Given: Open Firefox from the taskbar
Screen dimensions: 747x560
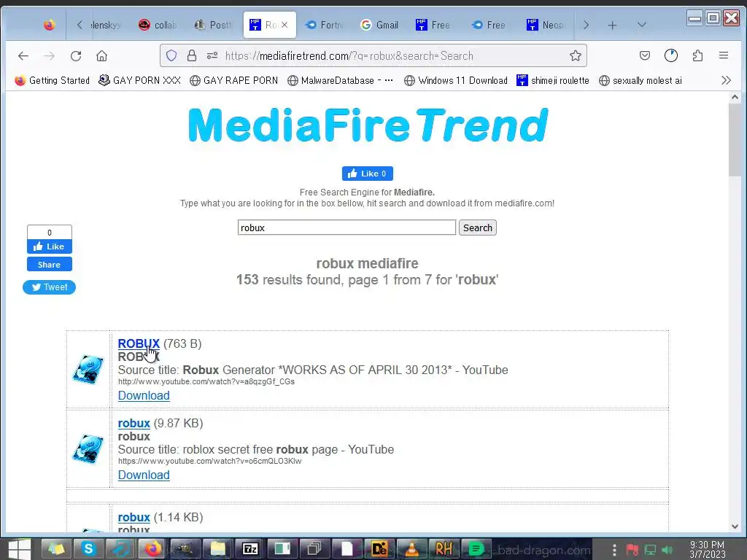Looking at the screenshot, I should tap(153, 548).
